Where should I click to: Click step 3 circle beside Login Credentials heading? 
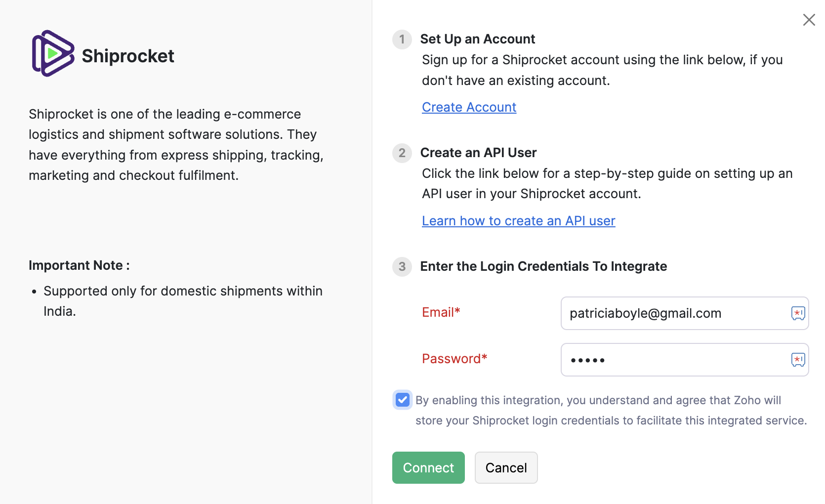pyautogui.click(x=402, y=267)
